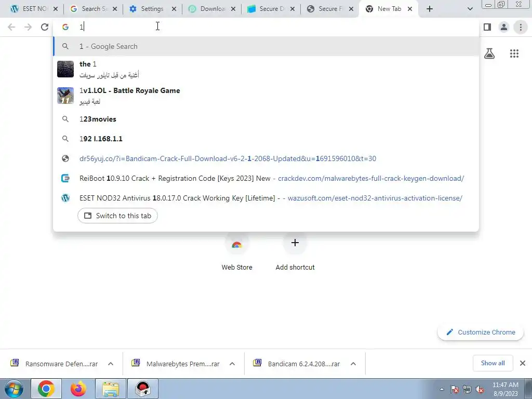The height and width of the screenshot is (399, 532).
Task: Open the side panel toggle icon
Action: (x=487, y=27)
